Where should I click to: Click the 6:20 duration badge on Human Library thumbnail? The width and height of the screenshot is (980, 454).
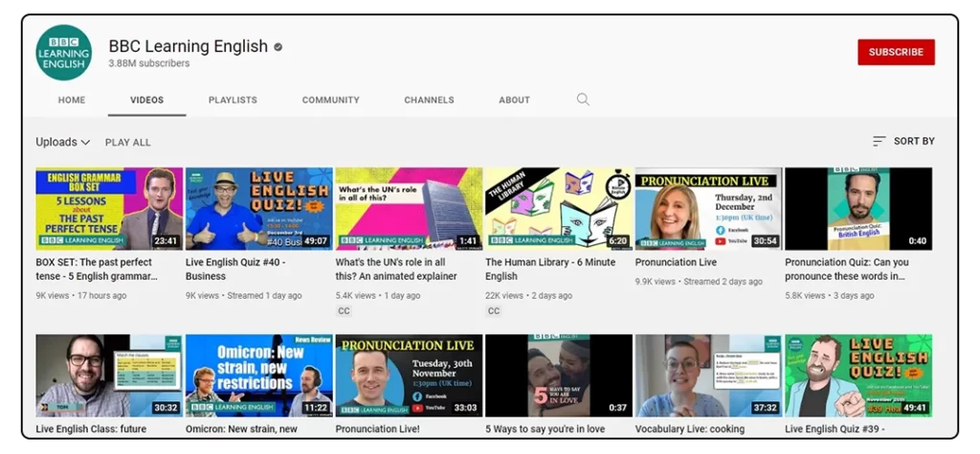tap(617, 240)
